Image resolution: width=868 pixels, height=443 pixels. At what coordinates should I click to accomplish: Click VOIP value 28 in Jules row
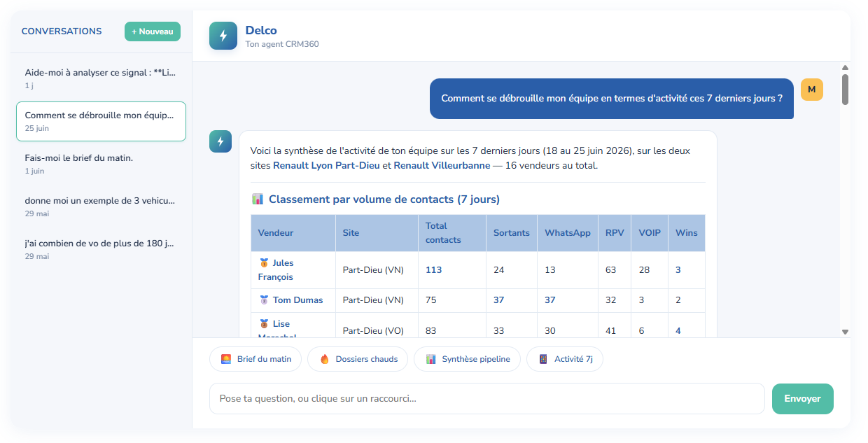coord(645,270)
